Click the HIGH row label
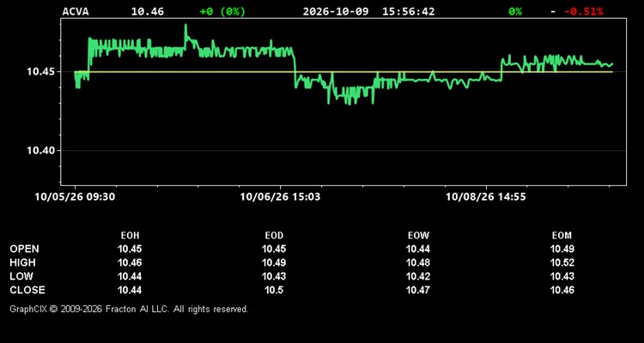Viewport: 644px width, 343px height. point(22,262)
